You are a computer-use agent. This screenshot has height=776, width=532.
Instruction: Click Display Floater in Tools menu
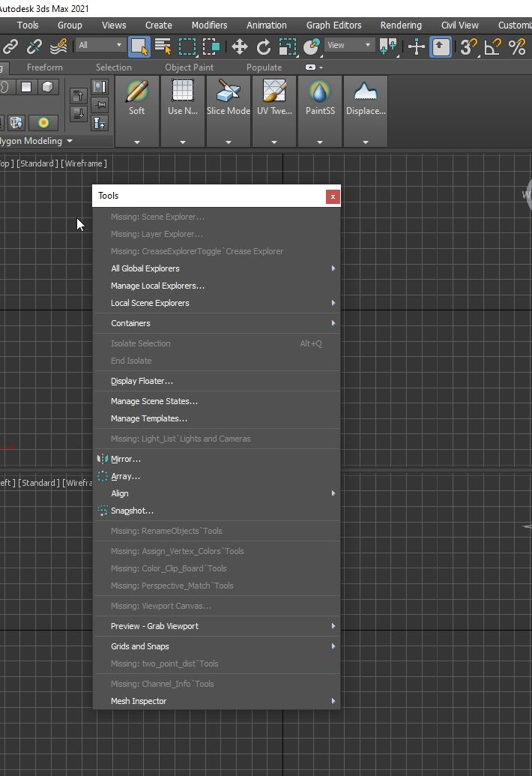pyautogui.click(x=142, y=381)
